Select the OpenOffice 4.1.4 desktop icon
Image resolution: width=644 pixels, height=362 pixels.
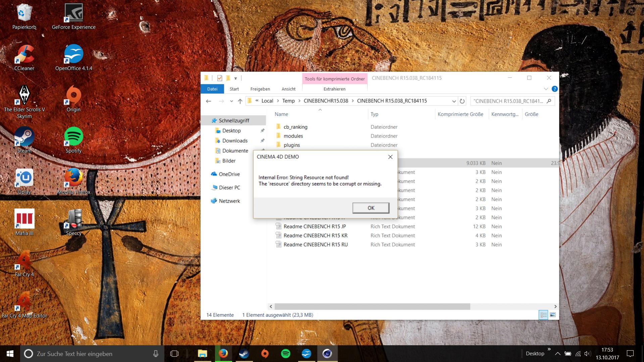(73, 58)
